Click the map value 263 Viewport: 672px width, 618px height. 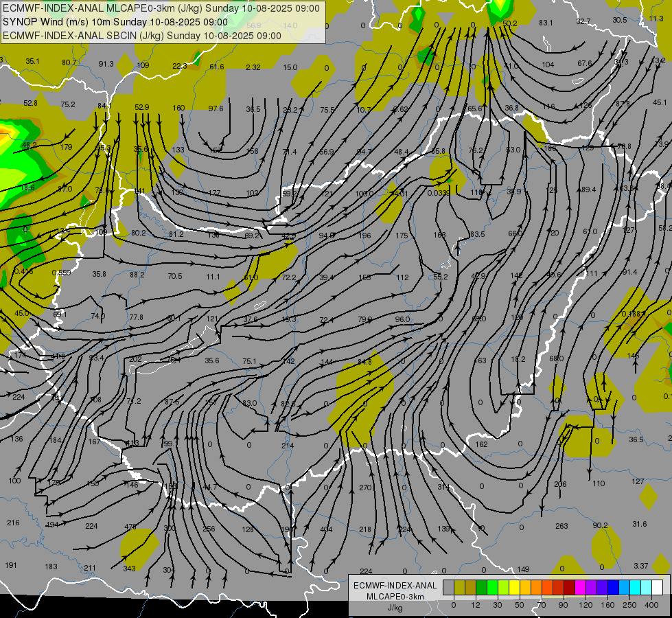pyautogui.click(x=561, y=526)
